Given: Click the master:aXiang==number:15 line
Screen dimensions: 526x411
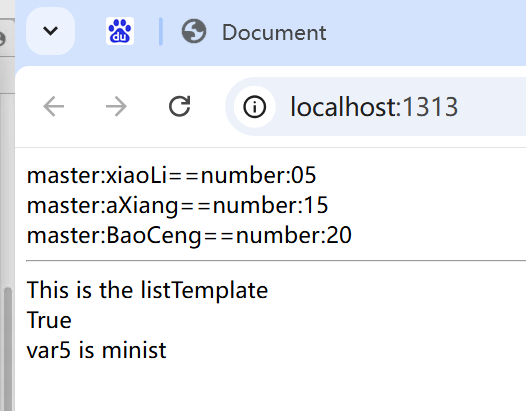Looking at the screenshot, I should (x=177, y=205).
